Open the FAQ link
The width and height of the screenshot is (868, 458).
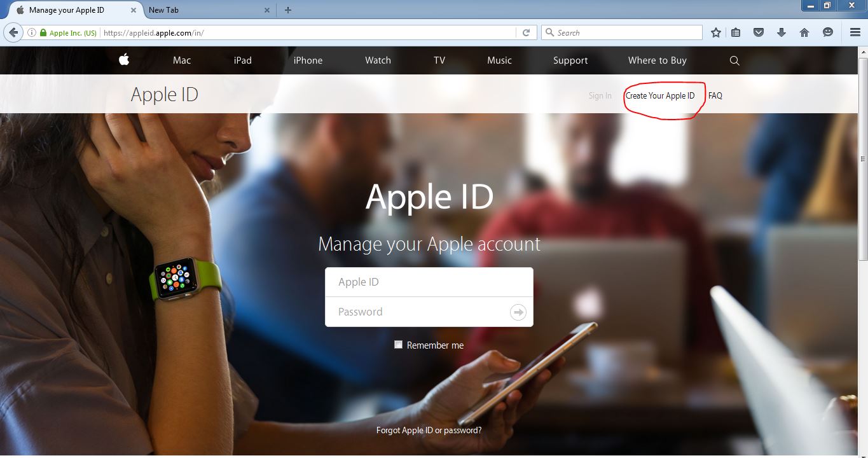pos(715,95)
